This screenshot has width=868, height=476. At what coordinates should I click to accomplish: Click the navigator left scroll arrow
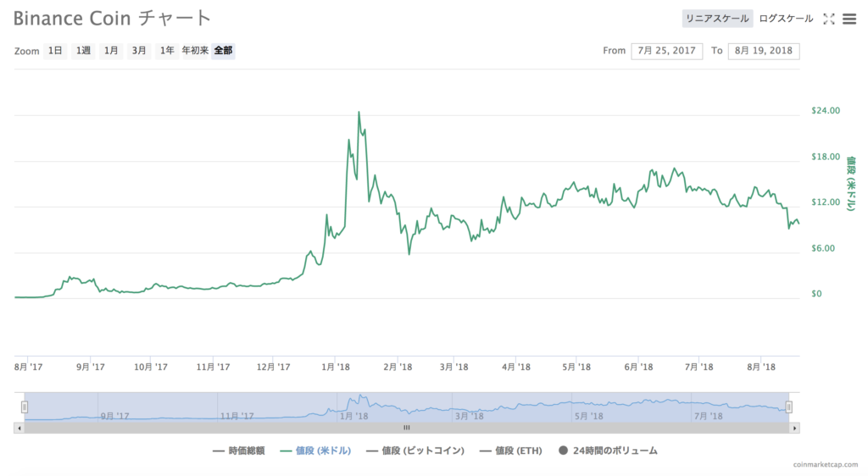tap(19, 428)
